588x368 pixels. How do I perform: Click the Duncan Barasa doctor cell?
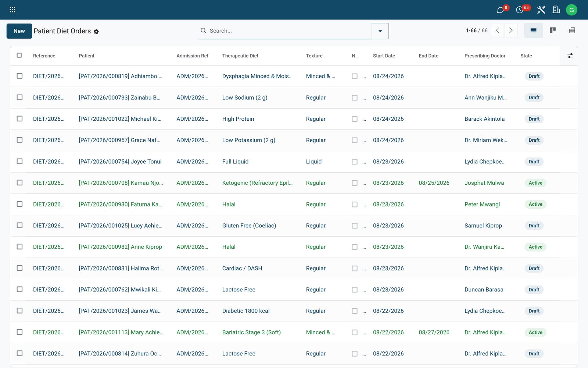(484, 290)
